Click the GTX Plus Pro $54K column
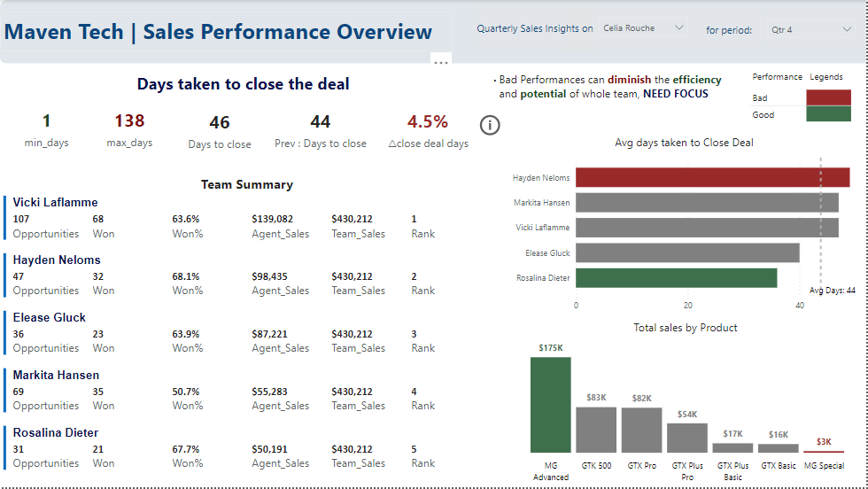This screenshot has width=868, height=489. point(687,438)
